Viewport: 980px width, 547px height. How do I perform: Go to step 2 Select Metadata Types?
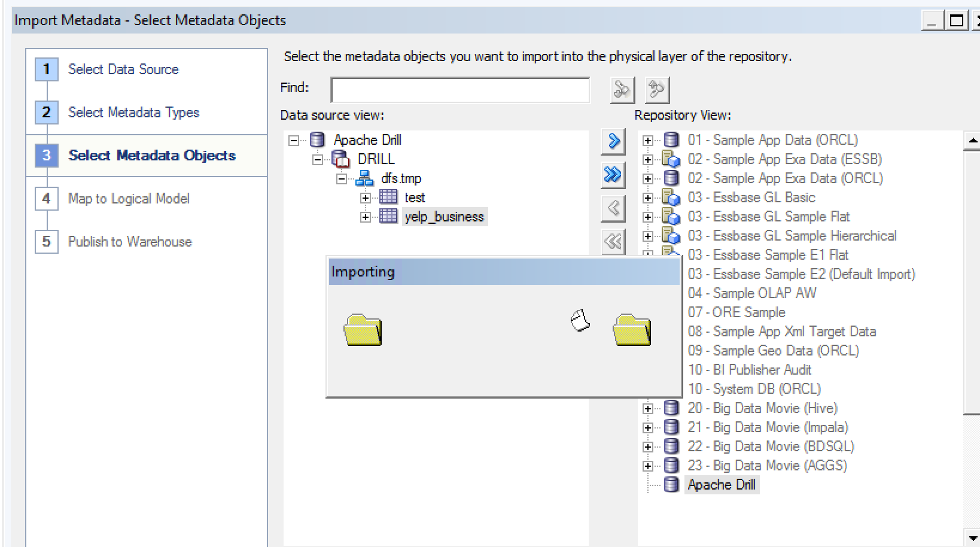[133, 113]
